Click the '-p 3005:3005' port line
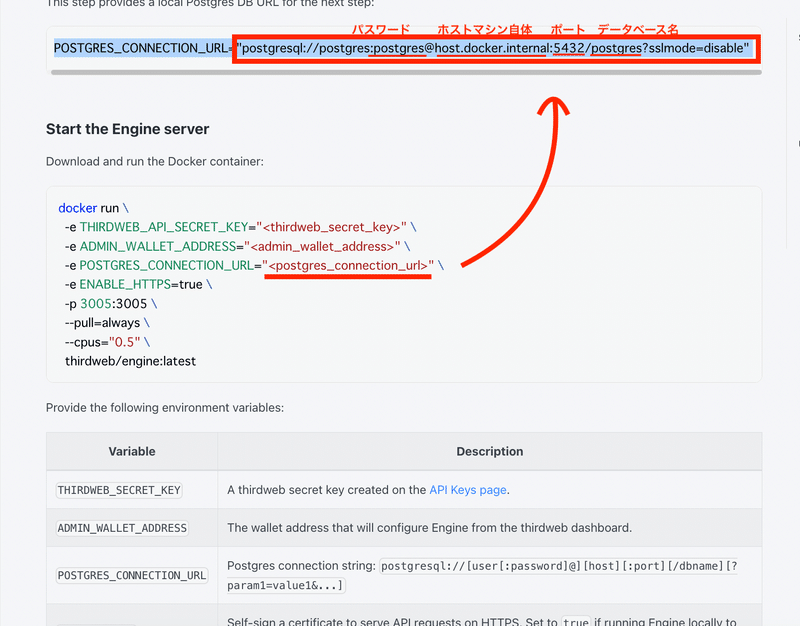 pyautogui.click(x=111, y=304)
